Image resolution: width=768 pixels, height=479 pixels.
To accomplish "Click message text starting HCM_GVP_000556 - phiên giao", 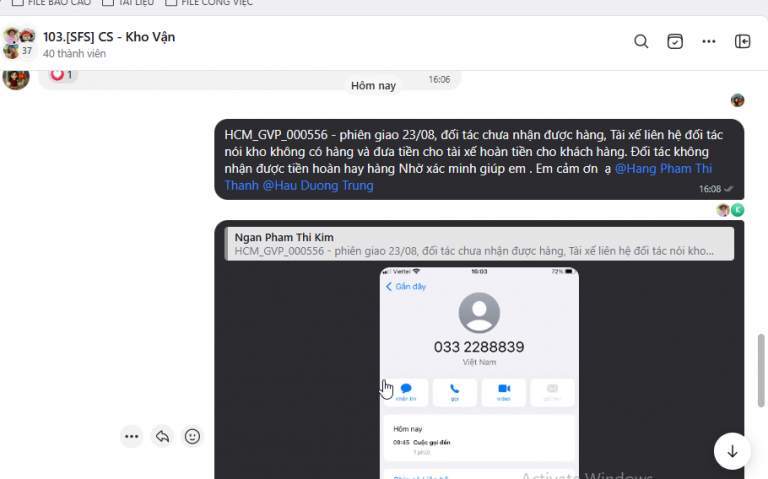I will coord(474,160).
